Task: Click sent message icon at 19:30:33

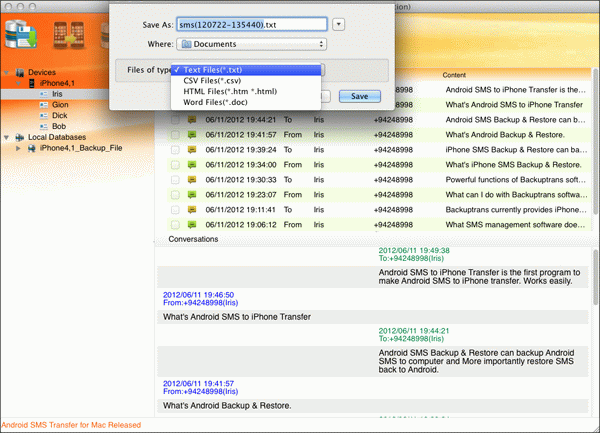Action: coord(192,180)
